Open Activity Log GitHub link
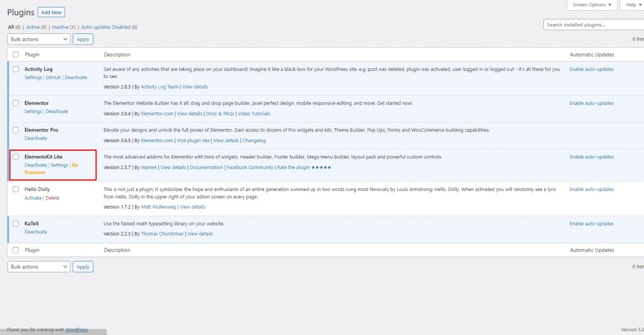 coord(53,77)
